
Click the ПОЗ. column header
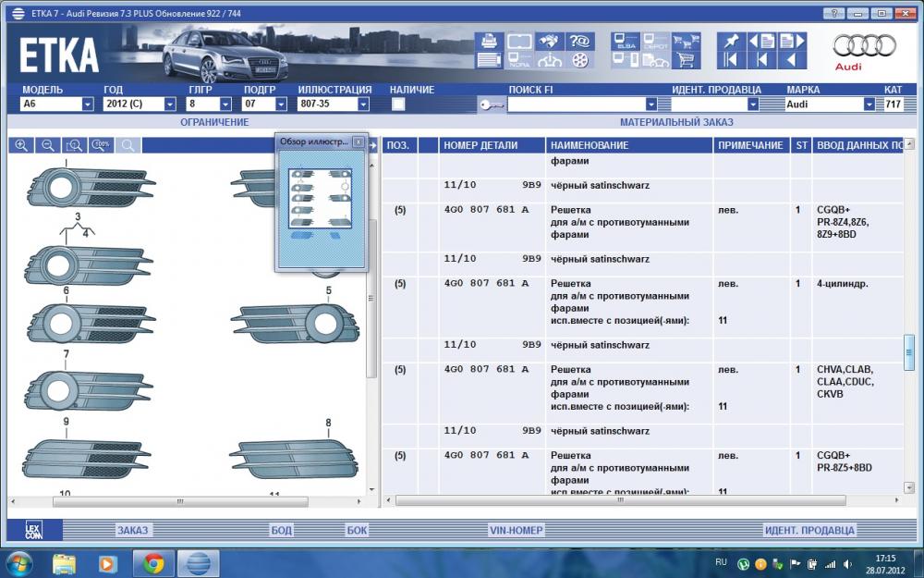point(399,145)
